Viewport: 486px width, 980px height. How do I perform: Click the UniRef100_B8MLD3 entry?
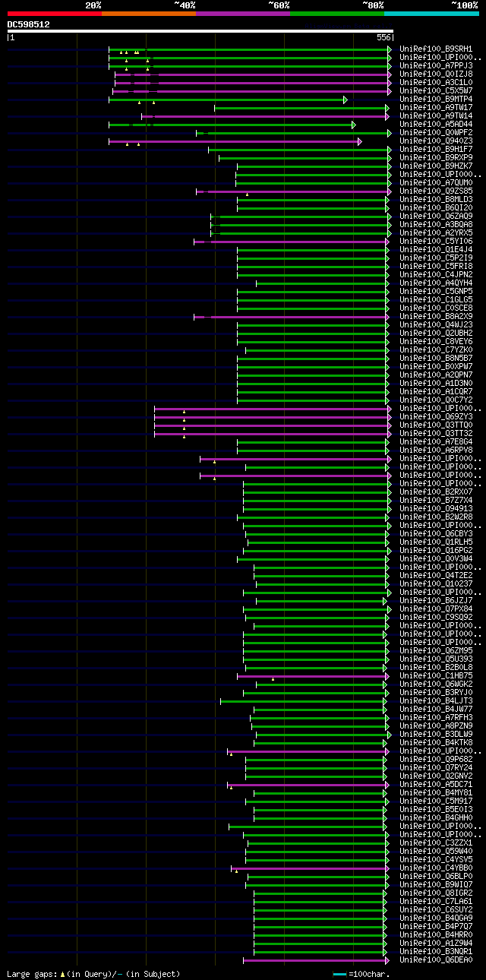[x=436, y=200]
